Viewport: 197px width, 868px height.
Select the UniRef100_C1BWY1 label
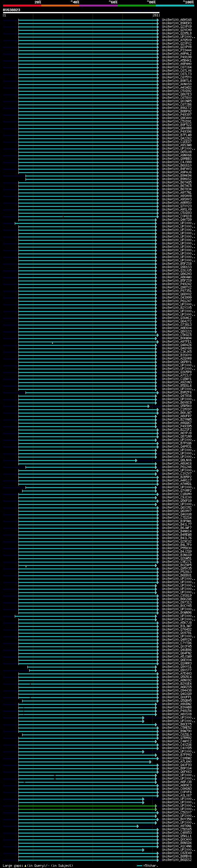(x=177, y=379)
